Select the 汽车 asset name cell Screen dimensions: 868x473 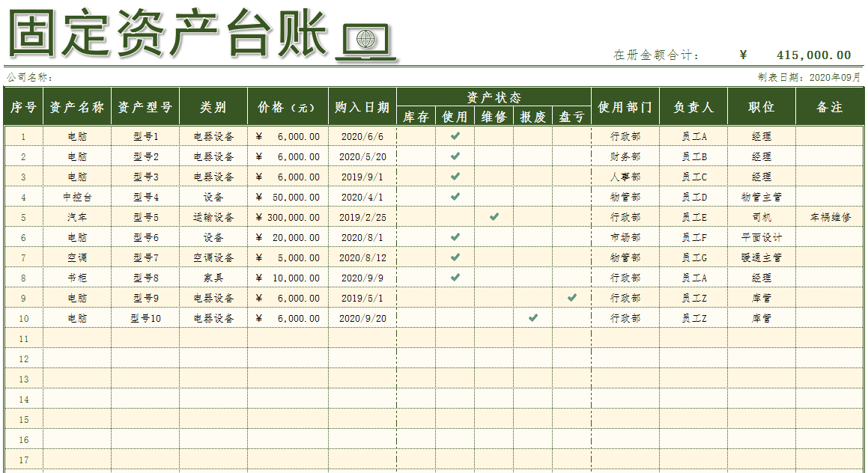pyautogui.click(x=77, y=217)
